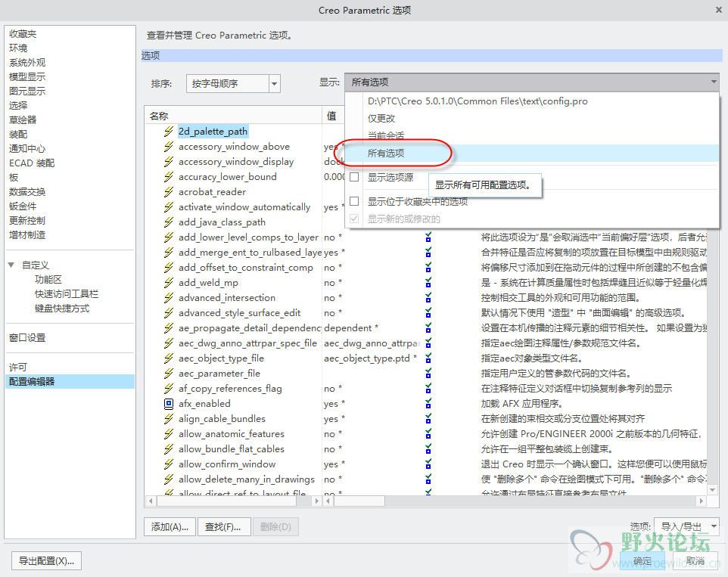Click the 取消 button
Screen dimensions: 728x577
click(x=695, y=561)
